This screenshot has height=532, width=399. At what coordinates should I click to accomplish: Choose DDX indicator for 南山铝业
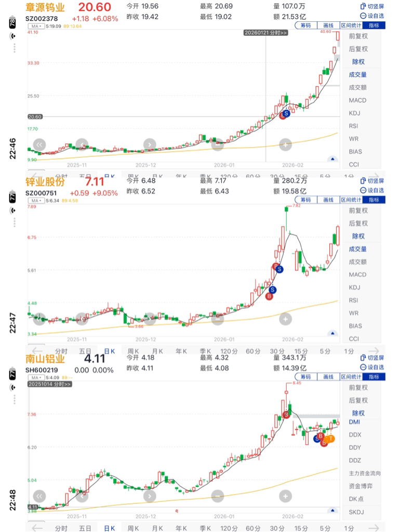355,434
